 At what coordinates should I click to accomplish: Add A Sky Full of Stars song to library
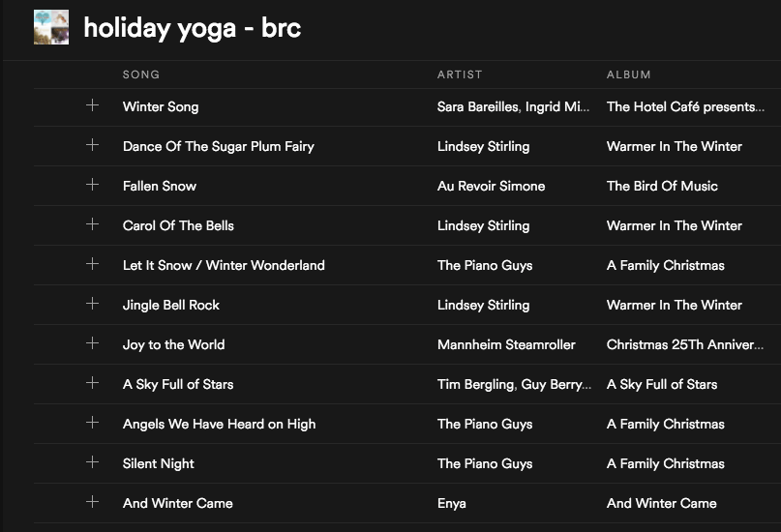tap(93, 383)
